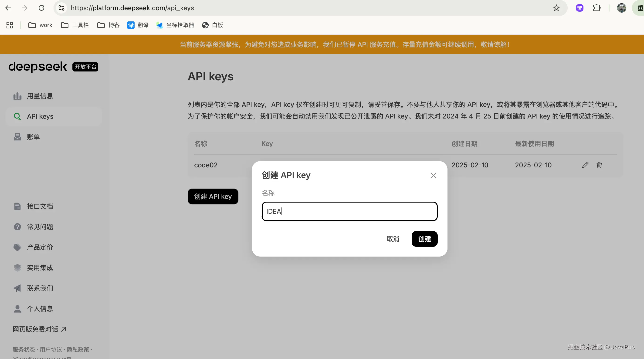Open the browser profile avatar
Screen dimensions: 644x359
tap(621, 8)
